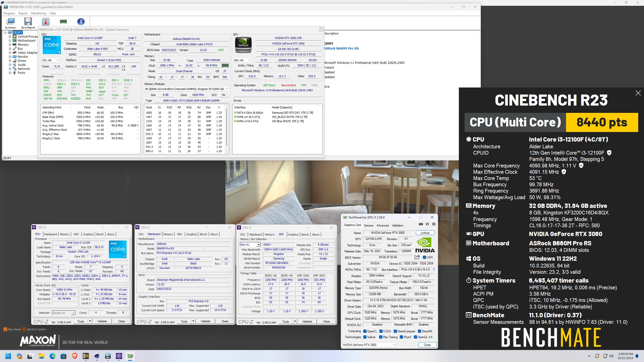
Task: Open Microsoft Store from the taskbar
Action: [x=63, y=356]
